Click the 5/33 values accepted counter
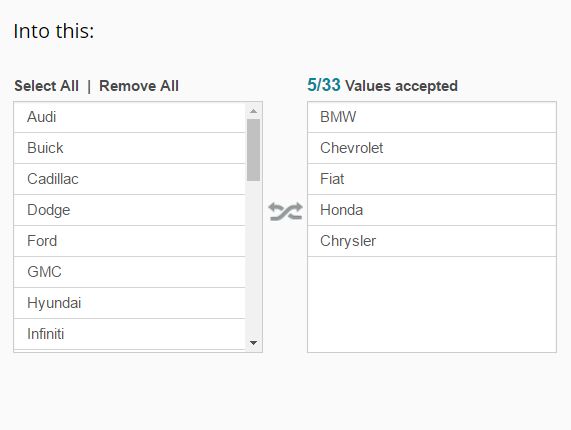The width and height of the screenshot is (571, 430). click(382, 86)
